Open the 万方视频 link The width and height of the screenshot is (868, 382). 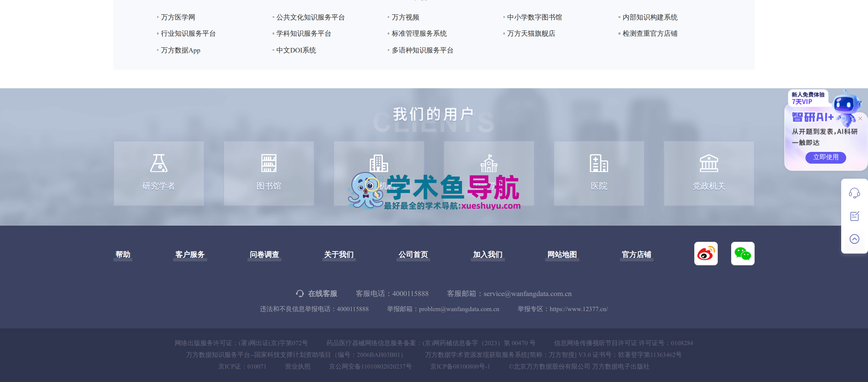(x=405, y=17)
